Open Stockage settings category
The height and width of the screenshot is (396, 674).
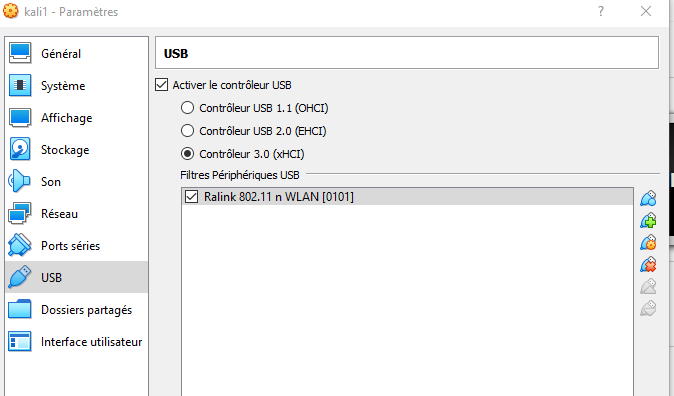coord(77,150)
